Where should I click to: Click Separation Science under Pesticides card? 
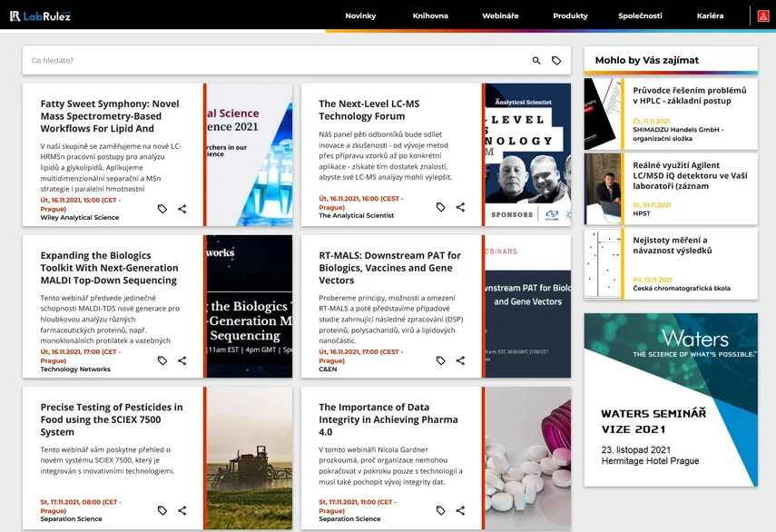pyautogui.click(x=72, y=518)
